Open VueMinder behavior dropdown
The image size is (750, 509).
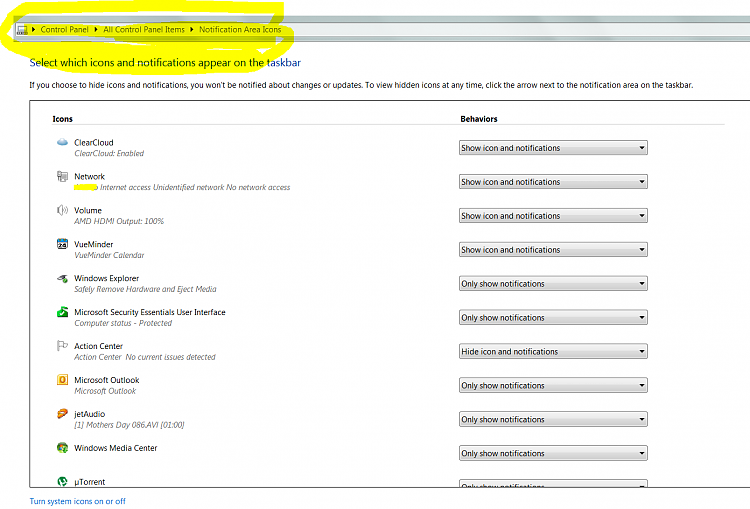[x=553, y=250]
